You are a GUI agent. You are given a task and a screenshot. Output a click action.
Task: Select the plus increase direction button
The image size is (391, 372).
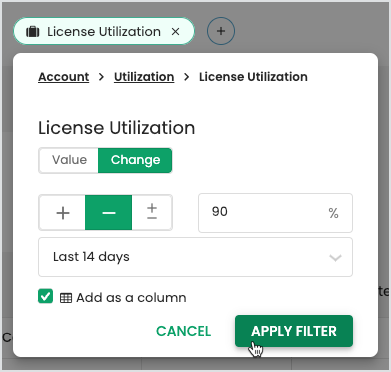point(63,213)
